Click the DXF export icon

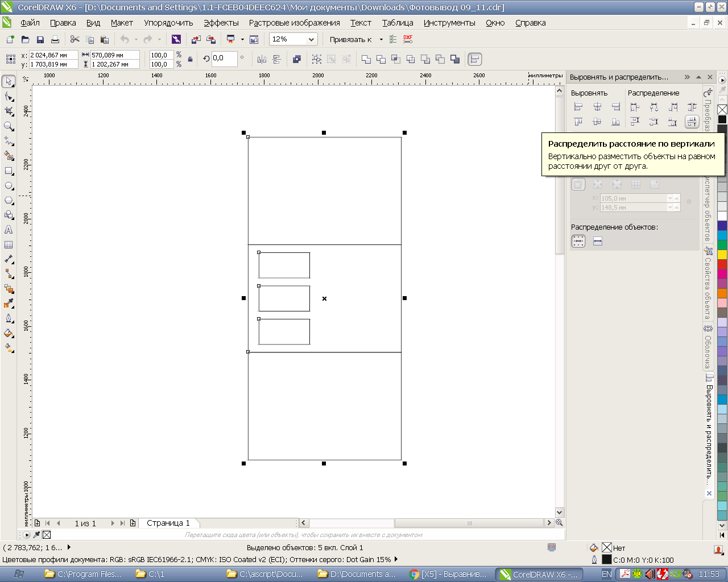tap(408, 39)
